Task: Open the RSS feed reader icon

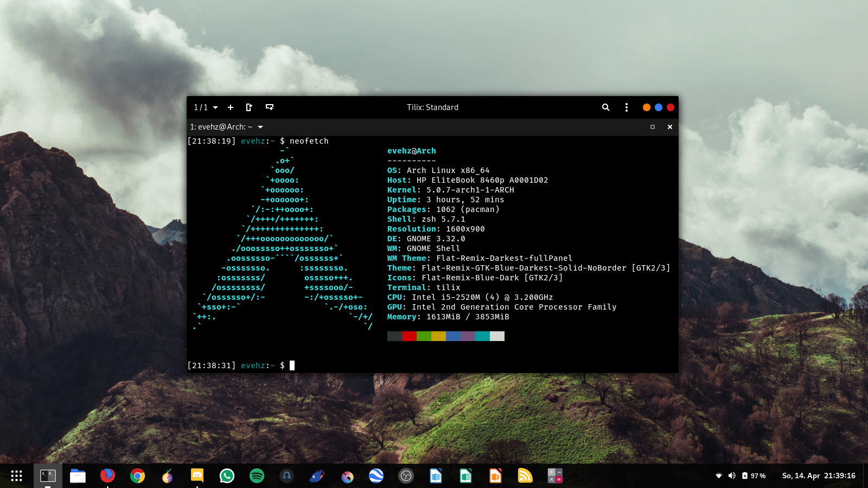Action: tap(525, 476)
